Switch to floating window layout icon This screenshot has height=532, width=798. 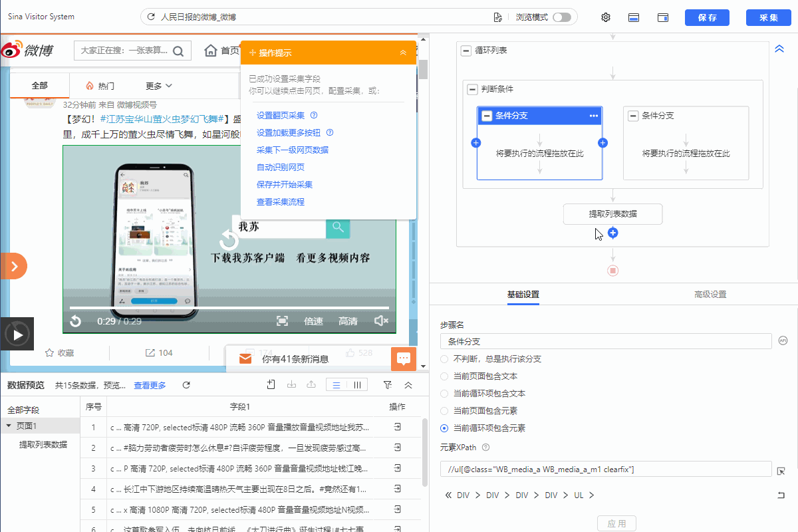(x=663, y=17)
